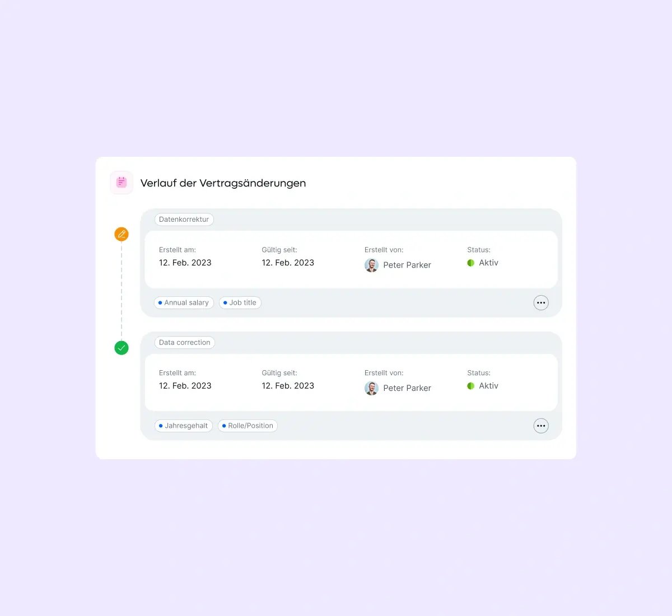The image size is (672, 616).
Task: Click the Annual salary tag
Action: (184, 303)
